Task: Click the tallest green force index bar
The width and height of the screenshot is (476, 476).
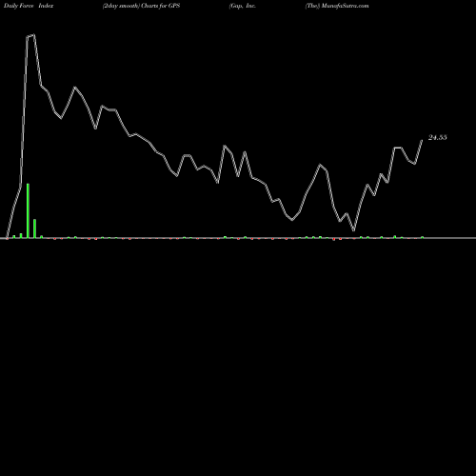Action: tap(28, 210)
